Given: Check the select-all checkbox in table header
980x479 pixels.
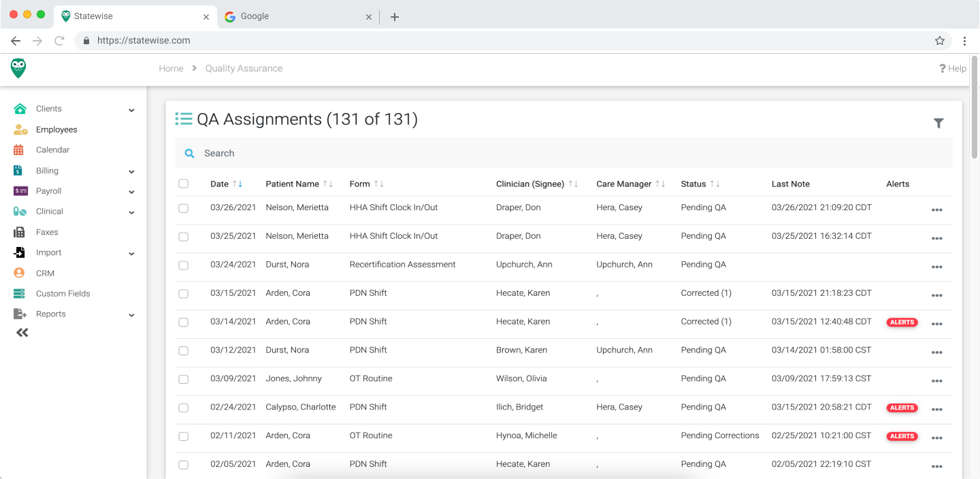Looking at the screenshot, I should click(x=183, y=184).
